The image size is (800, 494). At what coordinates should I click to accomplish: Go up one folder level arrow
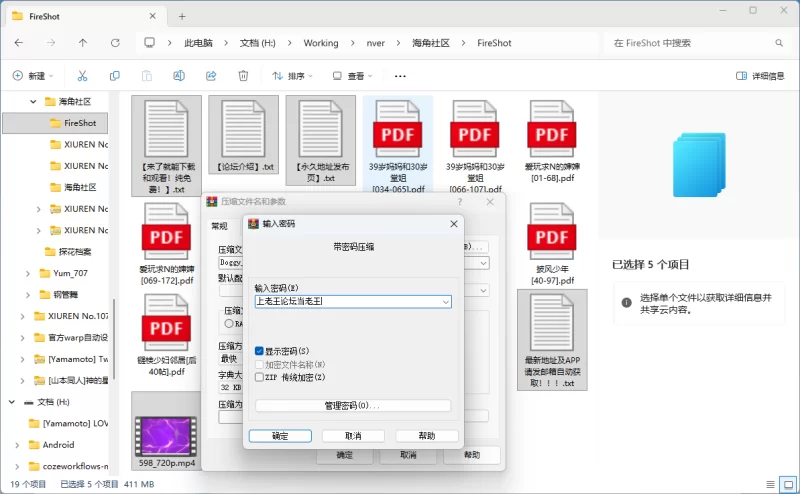[83, 43]
